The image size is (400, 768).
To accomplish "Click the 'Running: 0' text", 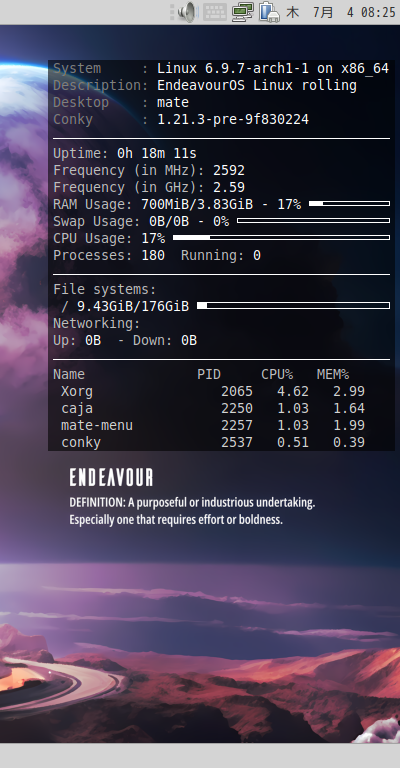I will pyautogui.click(x=221, y=255).
